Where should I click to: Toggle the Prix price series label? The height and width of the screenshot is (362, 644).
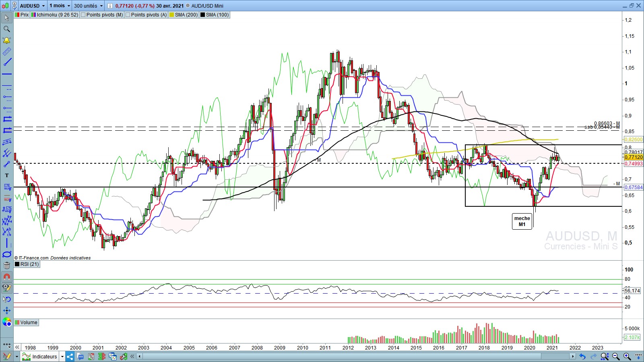click(x=22, y=15)
